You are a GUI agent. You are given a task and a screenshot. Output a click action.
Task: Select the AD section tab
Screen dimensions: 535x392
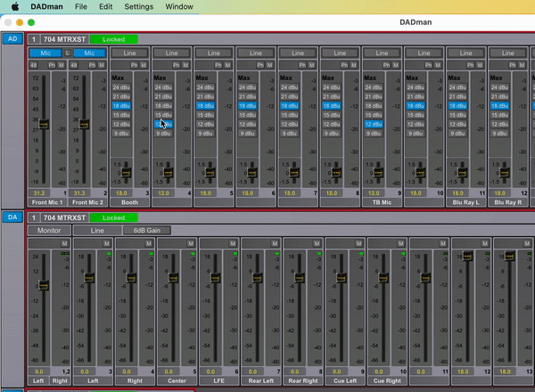tap(12, 38)
